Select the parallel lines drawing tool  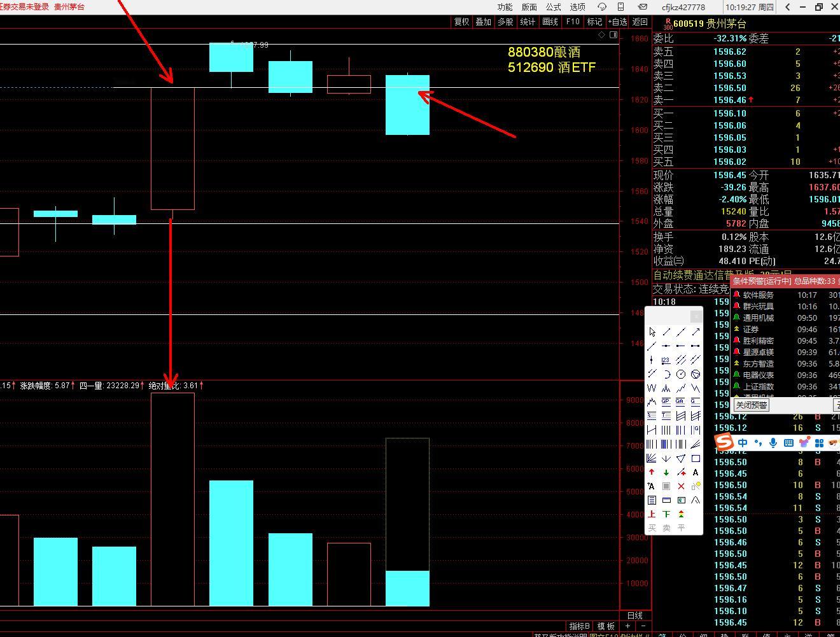click(681, 360)
